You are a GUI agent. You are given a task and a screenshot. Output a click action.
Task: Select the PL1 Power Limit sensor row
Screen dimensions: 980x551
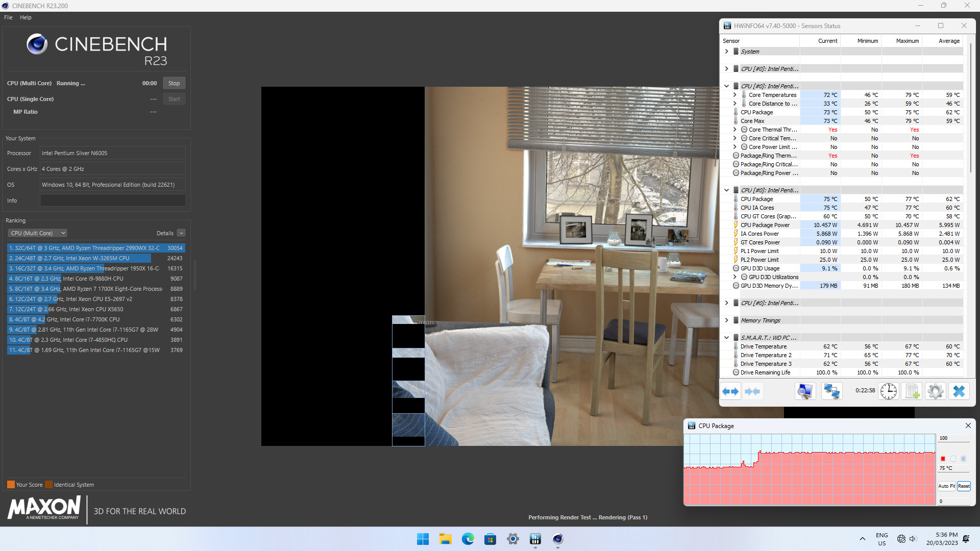[842, 251]
